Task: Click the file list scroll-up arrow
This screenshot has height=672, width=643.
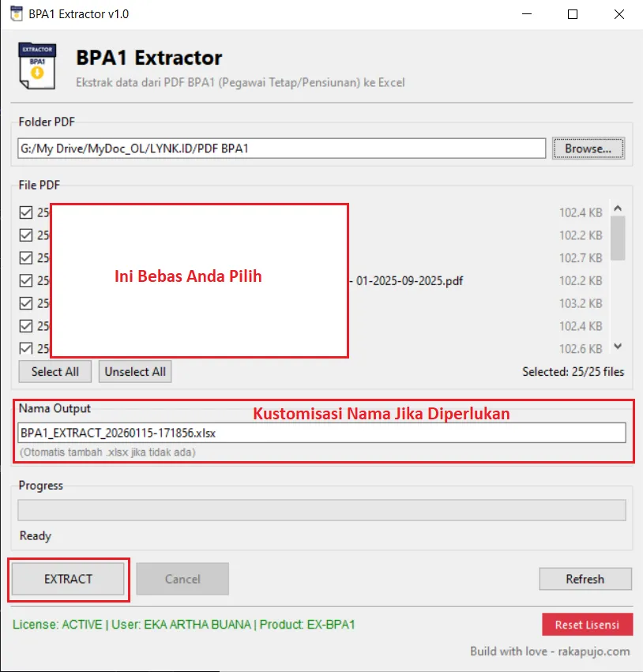Action: (618, 209)
